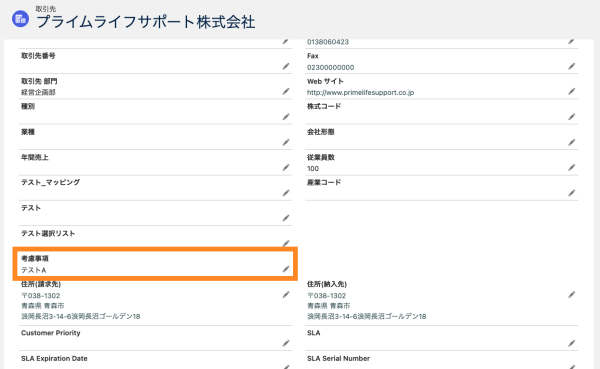Open the primelifesupport.co.jp website link
This screenshot has width=600, height=369.
360,92
